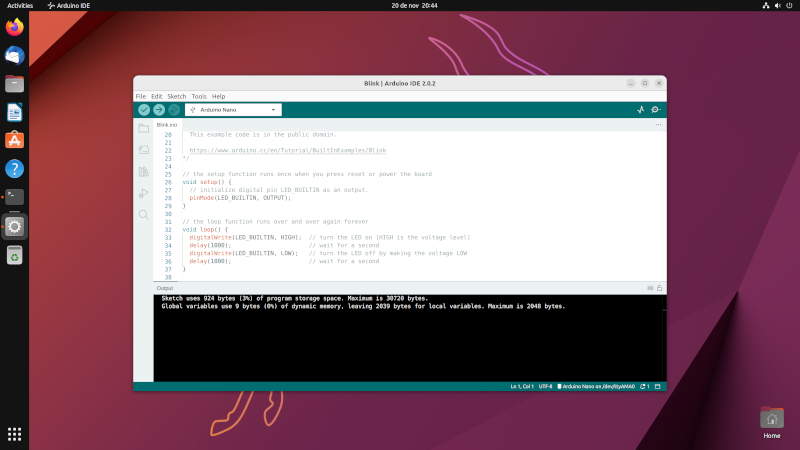Click 'digitalWrite(LED_BUILTIN, HIGH);' code line
The height and width of the screenshot is (450, 800).
point(245,237)
